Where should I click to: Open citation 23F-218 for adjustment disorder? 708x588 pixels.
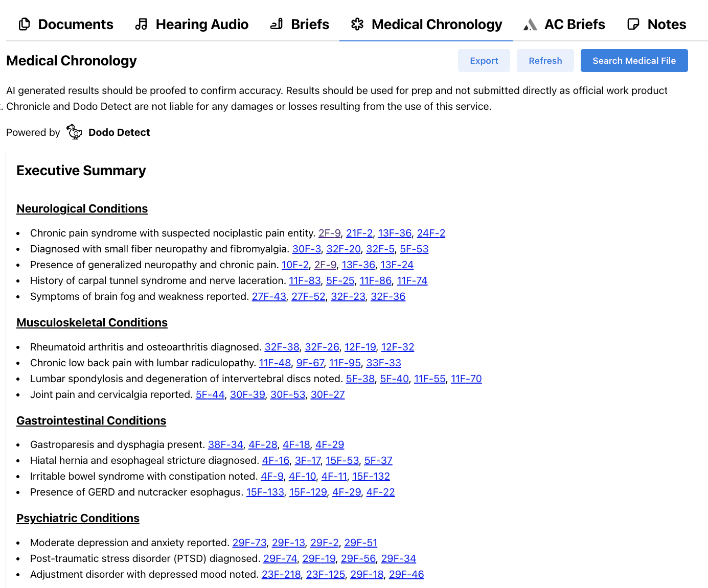point(281,574)
